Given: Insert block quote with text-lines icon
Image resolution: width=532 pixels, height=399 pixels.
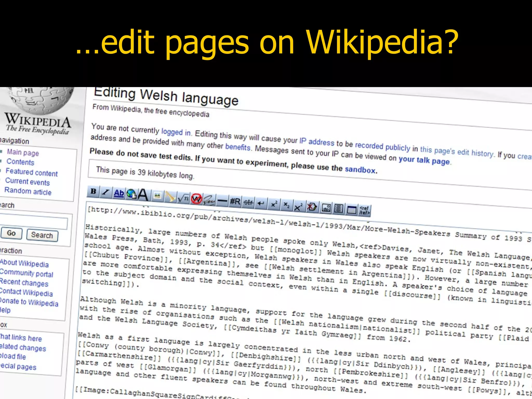Looking at the screenshot, I should click(x=338, y=209).
